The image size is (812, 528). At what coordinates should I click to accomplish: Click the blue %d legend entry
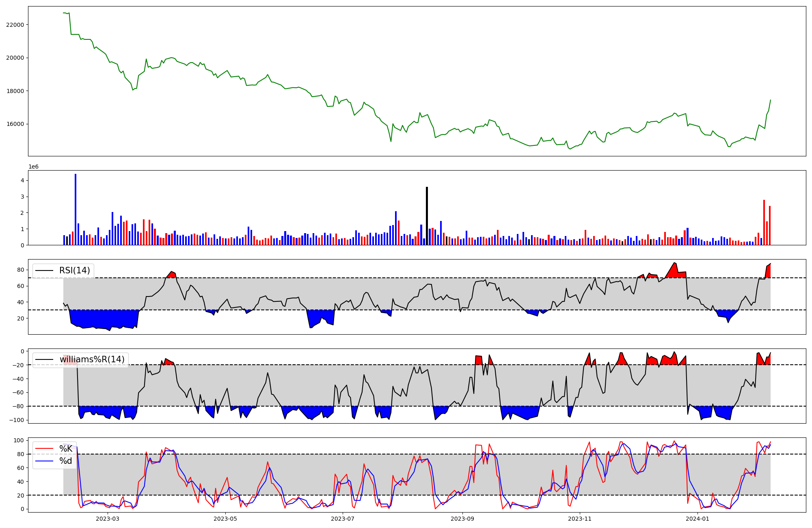(65, 461)
